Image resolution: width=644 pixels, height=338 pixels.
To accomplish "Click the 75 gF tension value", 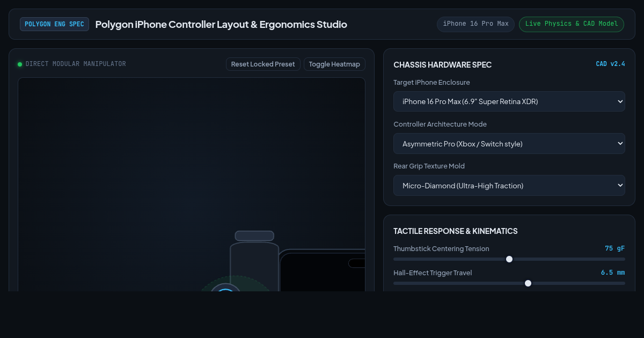I will click(615, 248).
